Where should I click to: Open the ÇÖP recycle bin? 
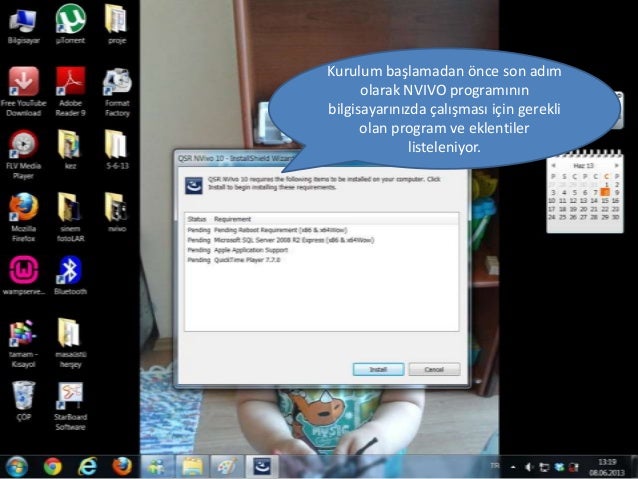(23, 401)
